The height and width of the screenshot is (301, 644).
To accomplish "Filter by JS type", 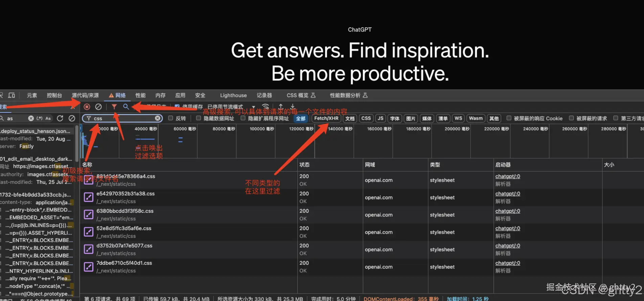I will [x=381, y=118].
